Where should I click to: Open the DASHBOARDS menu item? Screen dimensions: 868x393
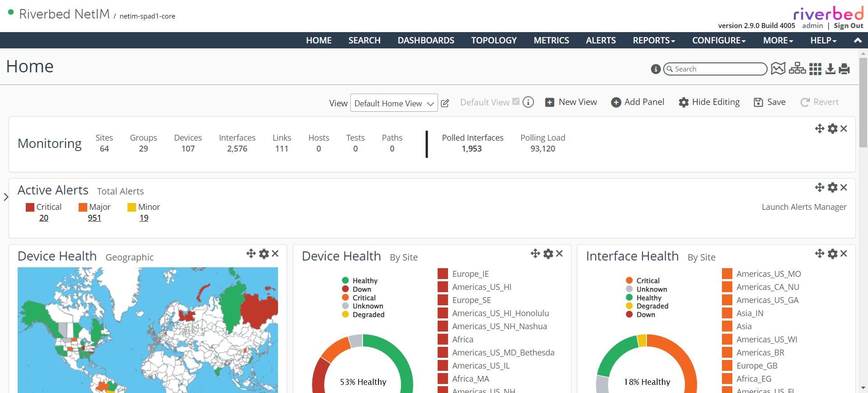426,40
